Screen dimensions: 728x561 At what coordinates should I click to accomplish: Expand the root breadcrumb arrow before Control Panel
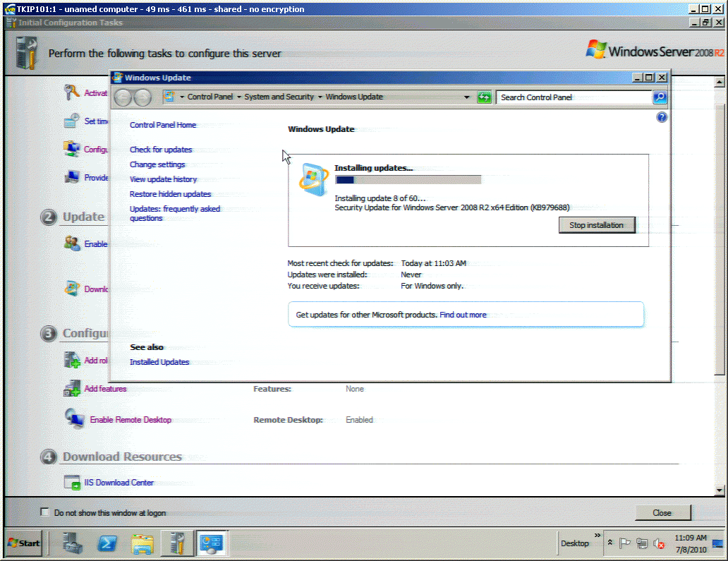(182, 97)
